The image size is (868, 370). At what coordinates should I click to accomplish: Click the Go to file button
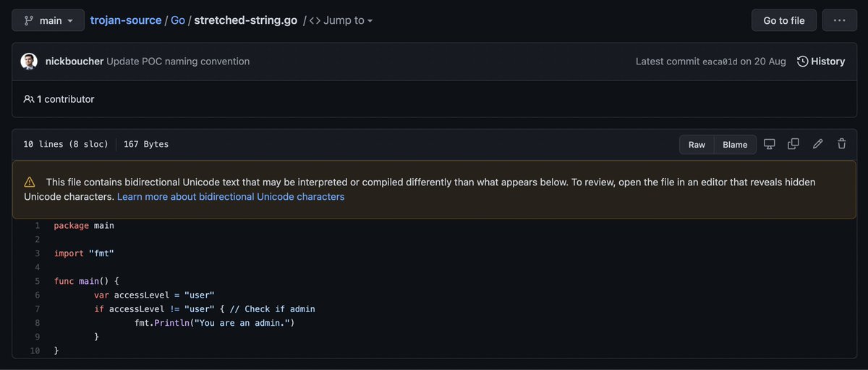pos(784,20)
